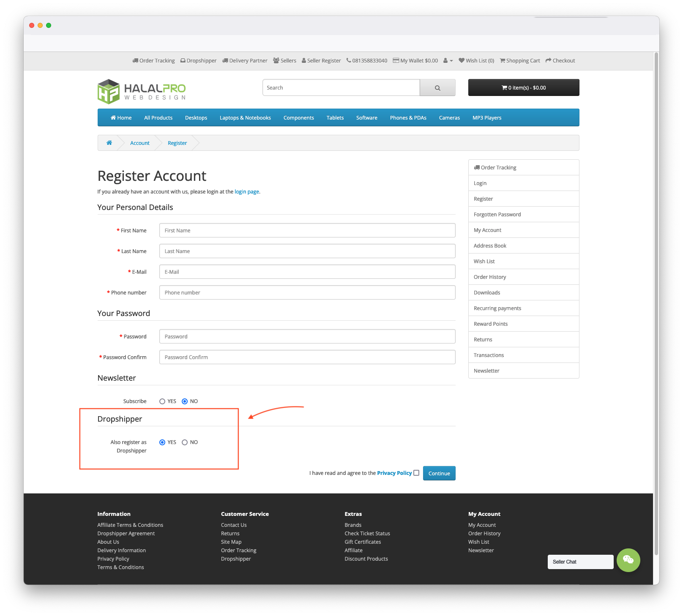Select Phones & PDAs in the navigation
The image size is (683, 616).
coord(408,117)
